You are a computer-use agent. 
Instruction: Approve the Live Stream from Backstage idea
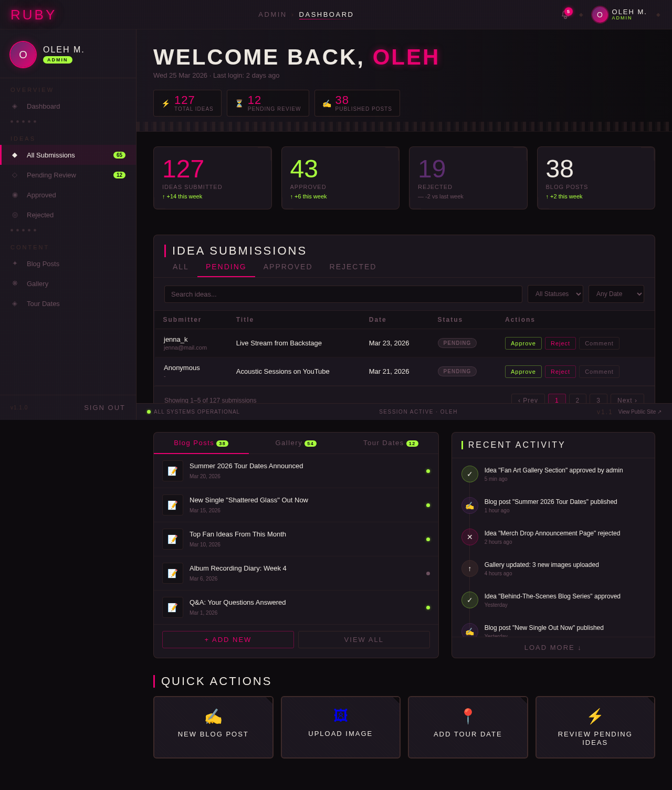tap(523, 343)
